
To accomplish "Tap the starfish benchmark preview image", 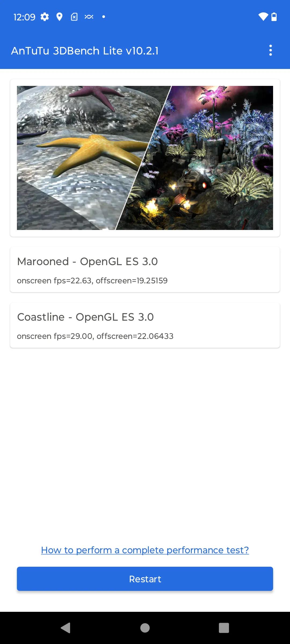I will click(x=81, y=158).
